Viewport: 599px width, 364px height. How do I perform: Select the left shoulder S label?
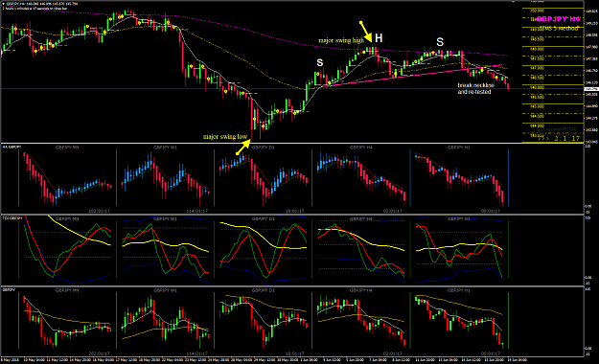(320, 62)
